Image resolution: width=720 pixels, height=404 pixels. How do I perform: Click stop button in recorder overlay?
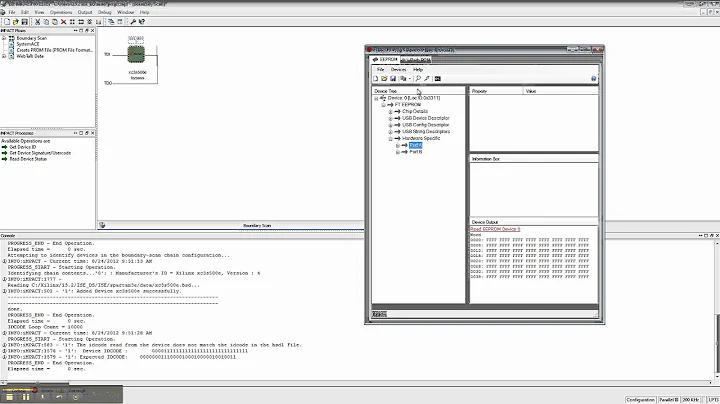[9, 397]
